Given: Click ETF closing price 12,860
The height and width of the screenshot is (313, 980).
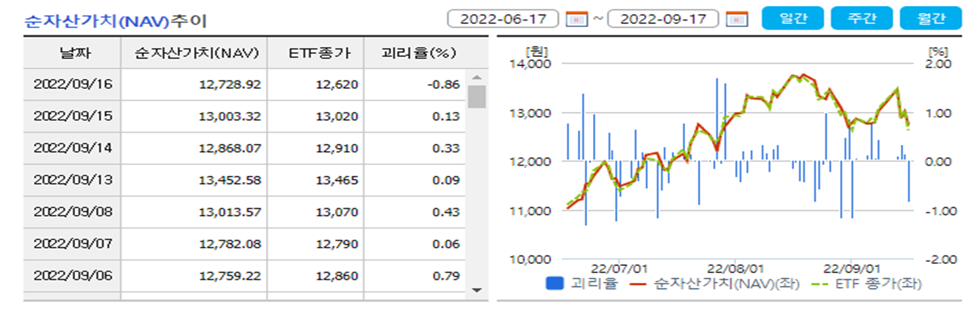Looking at the screenshot, I should 337,276.
